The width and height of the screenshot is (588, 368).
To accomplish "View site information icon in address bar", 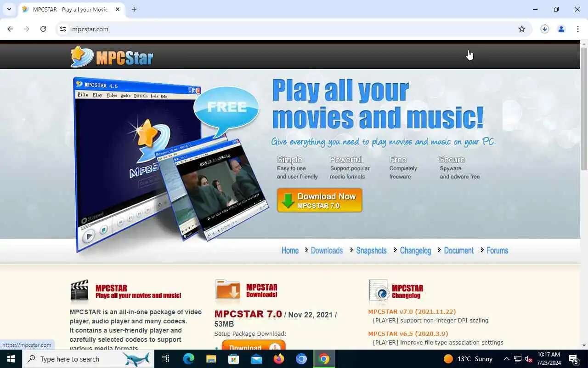I will coord(63,29).
